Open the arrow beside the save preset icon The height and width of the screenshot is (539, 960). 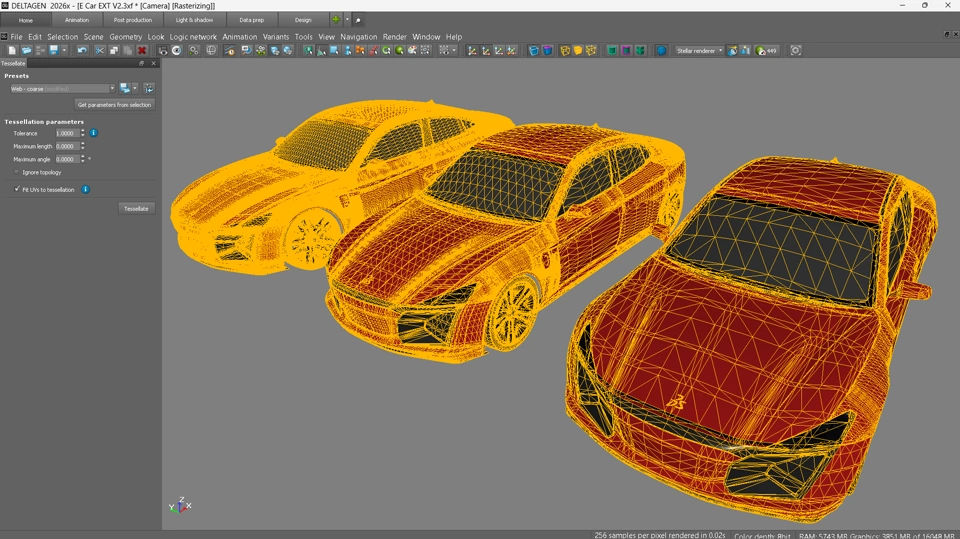(x=135, y=89)
